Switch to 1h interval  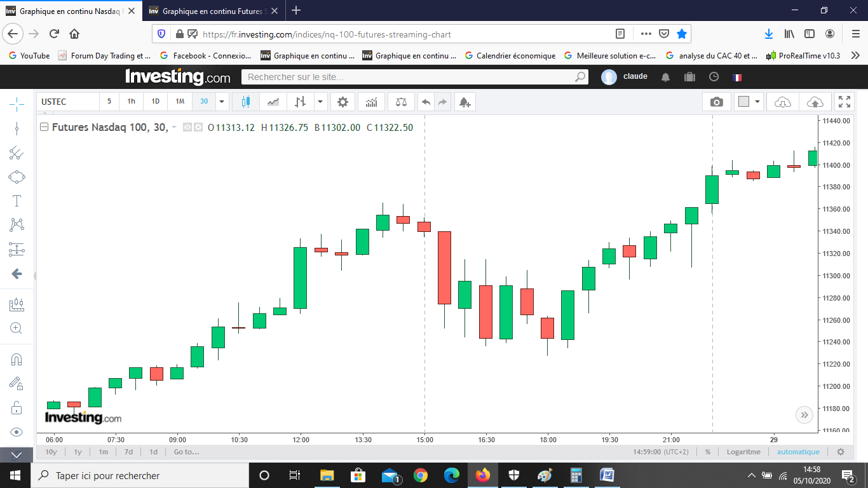point(131,102)
